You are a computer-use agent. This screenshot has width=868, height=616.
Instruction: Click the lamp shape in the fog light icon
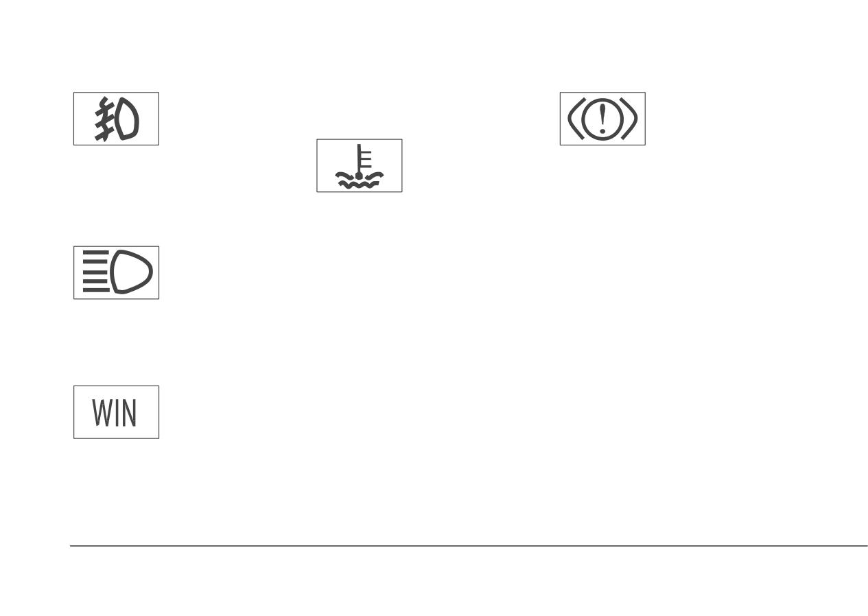point(126,119)
